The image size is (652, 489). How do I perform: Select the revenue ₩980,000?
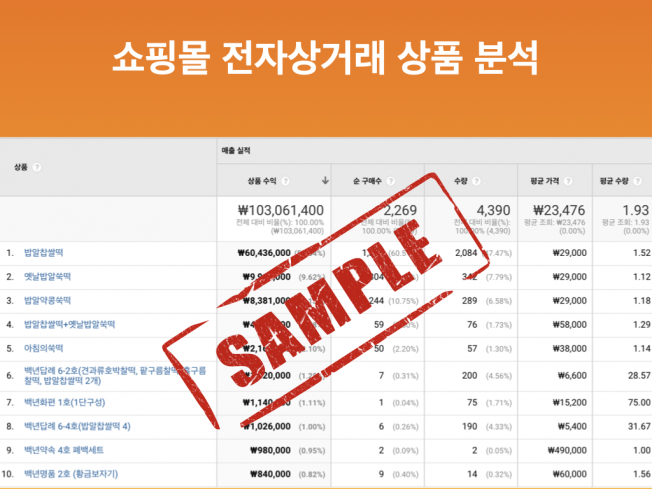click(270, 450)
